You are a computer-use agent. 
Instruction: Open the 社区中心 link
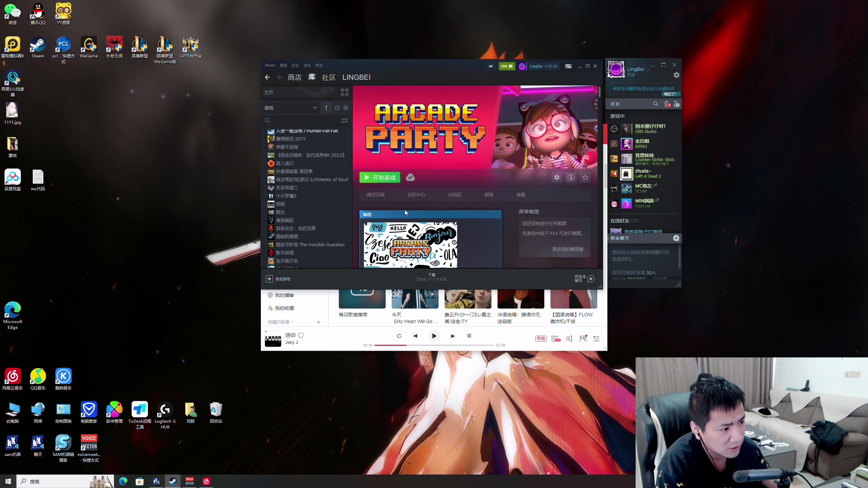(x=416, y=195)
